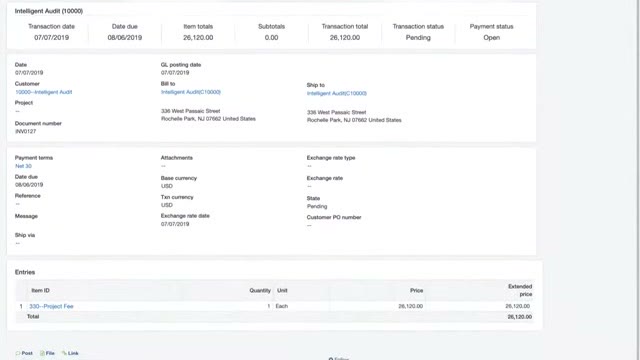Viewport: 640px width, 360px height.
Task: Open Ship to Intelligent Audit(C10000) link
Action: point(337,93)
